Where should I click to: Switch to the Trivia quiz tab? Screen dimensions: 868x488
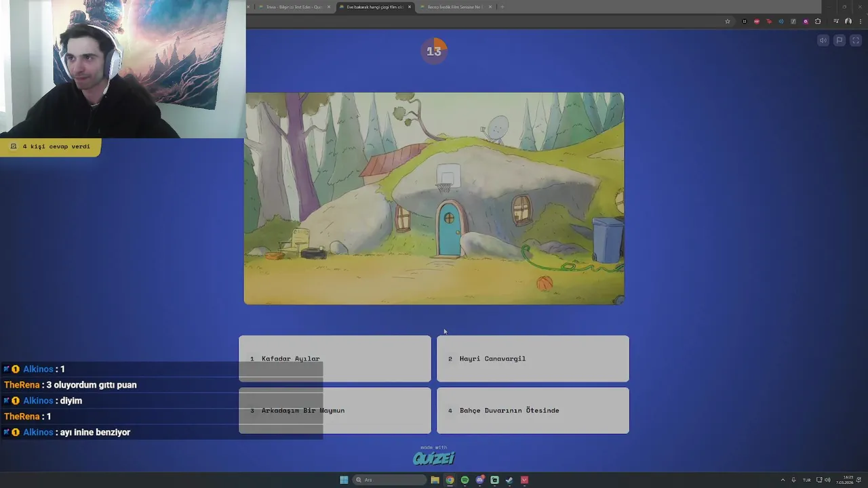pos(294,7)
